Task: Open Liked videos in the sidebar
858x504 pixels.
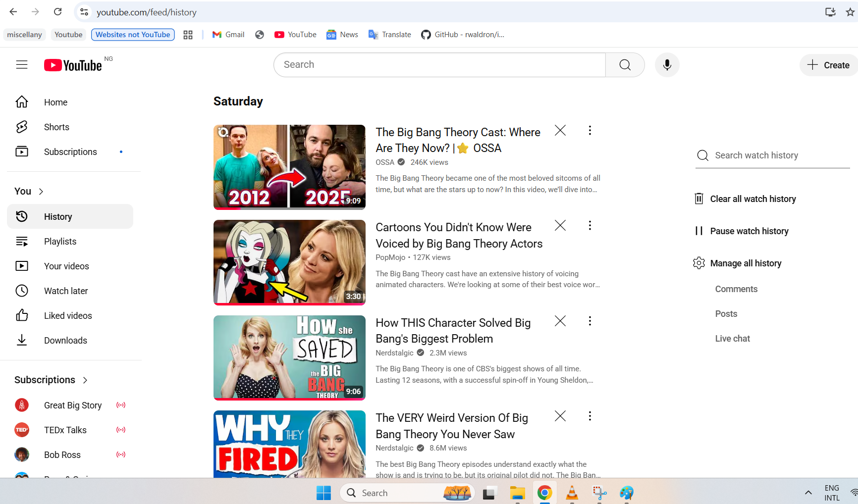Action: (68, 315)
